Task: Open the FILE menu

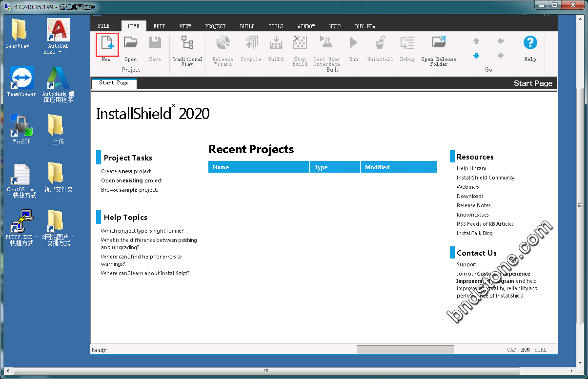Action: pos(103,26)
